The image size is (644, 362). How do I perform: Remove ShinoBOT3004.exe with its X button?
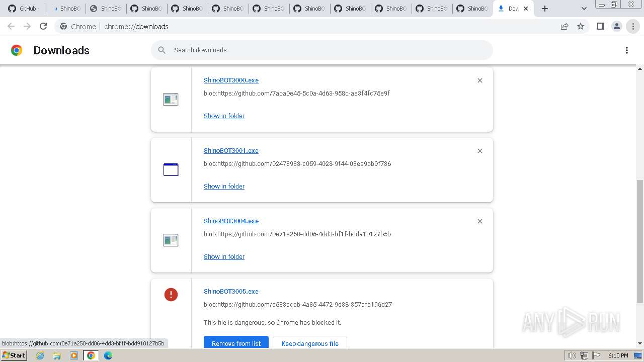(x=480, y=221)
